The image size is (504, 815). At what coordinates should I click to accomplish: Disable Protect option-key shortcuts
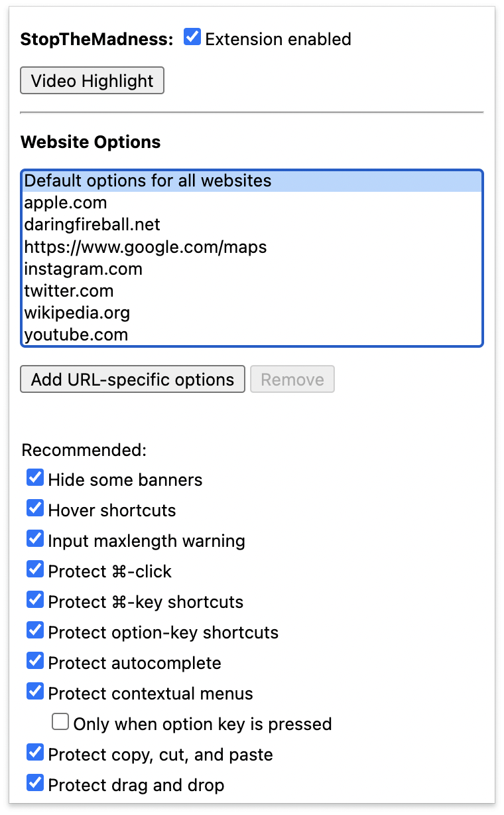pos(35,630)
